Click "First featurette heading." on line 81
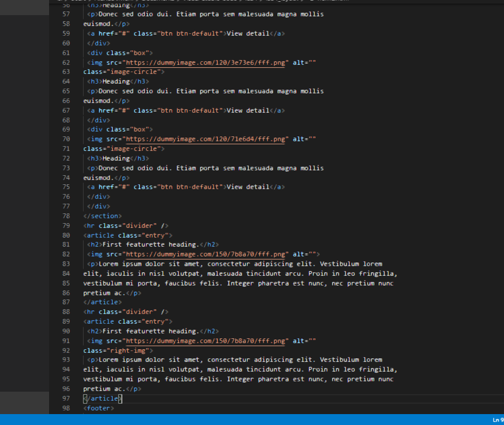504x425 pixels. pos(151,244)
